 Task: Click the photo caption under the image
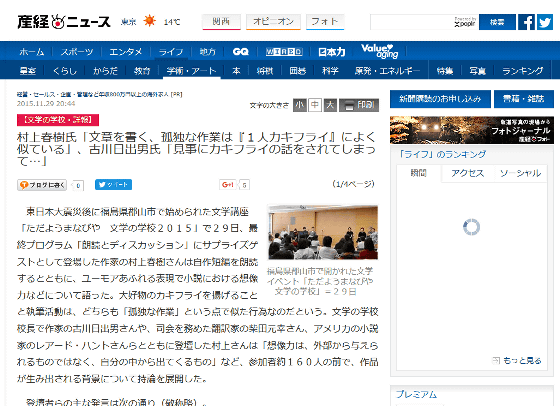coord(320,281)
